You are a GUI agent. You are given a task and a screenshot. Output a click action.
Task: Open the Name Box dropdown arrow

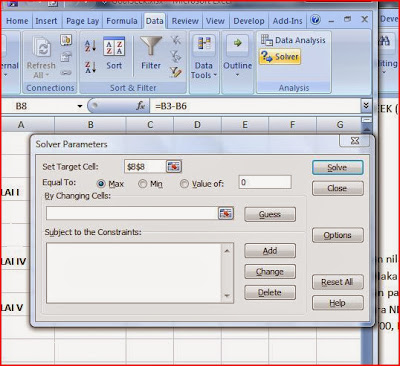point(80,106)
